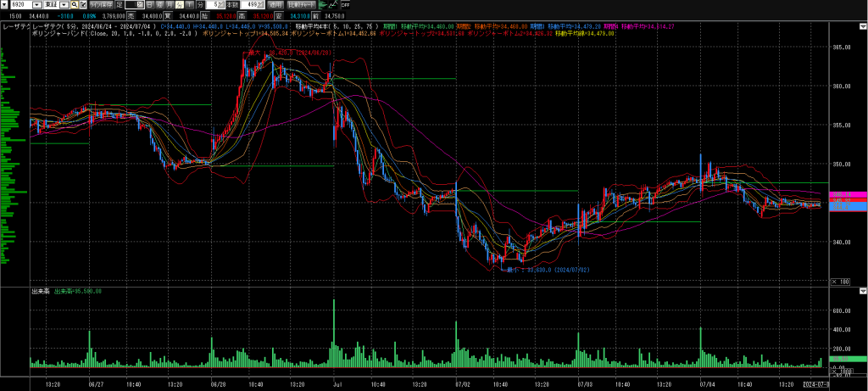Open the minute interval dropdown showing 5
This screenshot has width=868, height=391.
click(222, 5)
